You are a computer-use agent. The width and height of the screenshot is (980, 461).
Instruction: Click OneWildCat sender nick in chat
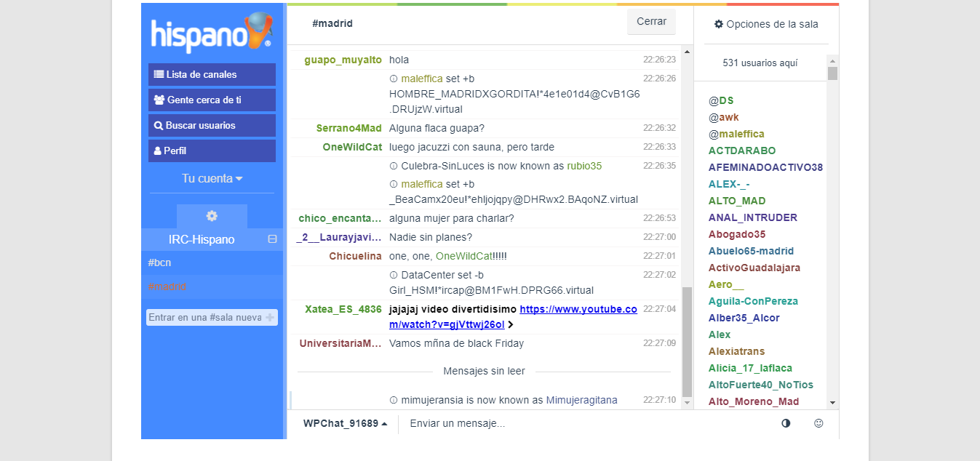(x=352, y=147)
